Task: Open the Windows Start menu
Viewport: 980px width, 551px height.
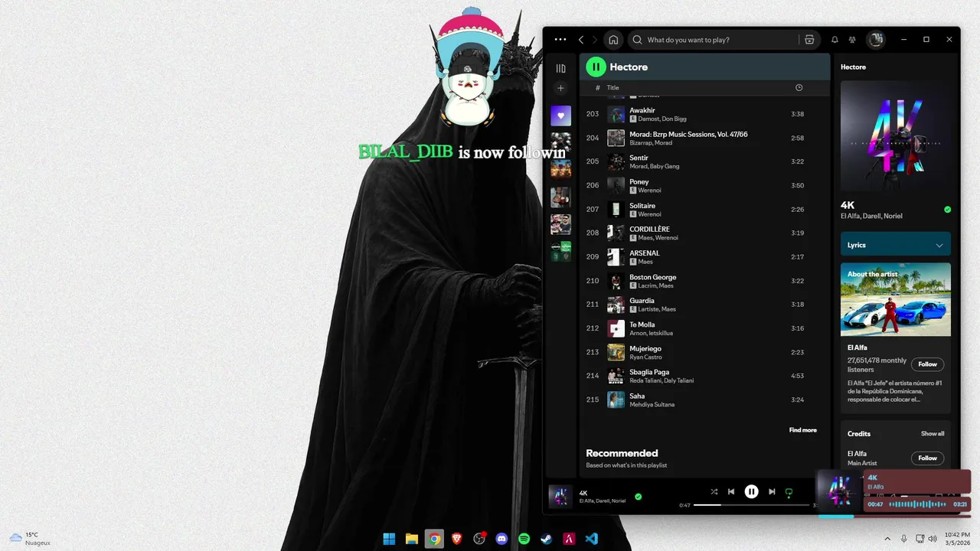Action: (389, 539)
